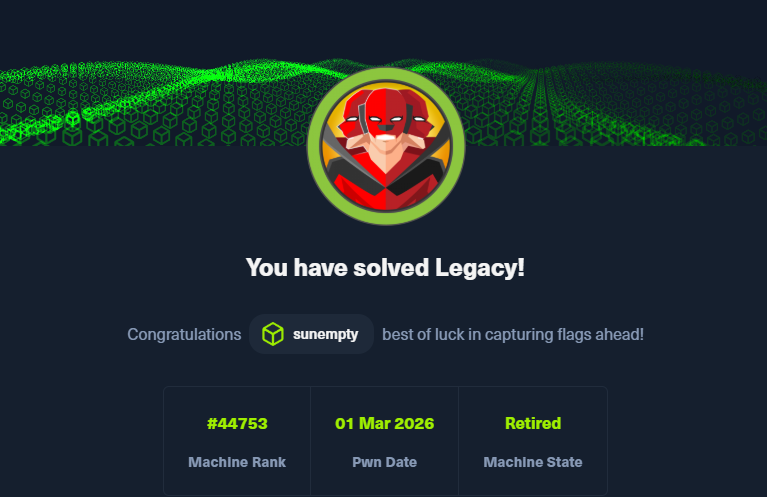Click the green cube icon beside sunempty
The height and width of the screenshot is (497, 767).
[x=272, y=334]
